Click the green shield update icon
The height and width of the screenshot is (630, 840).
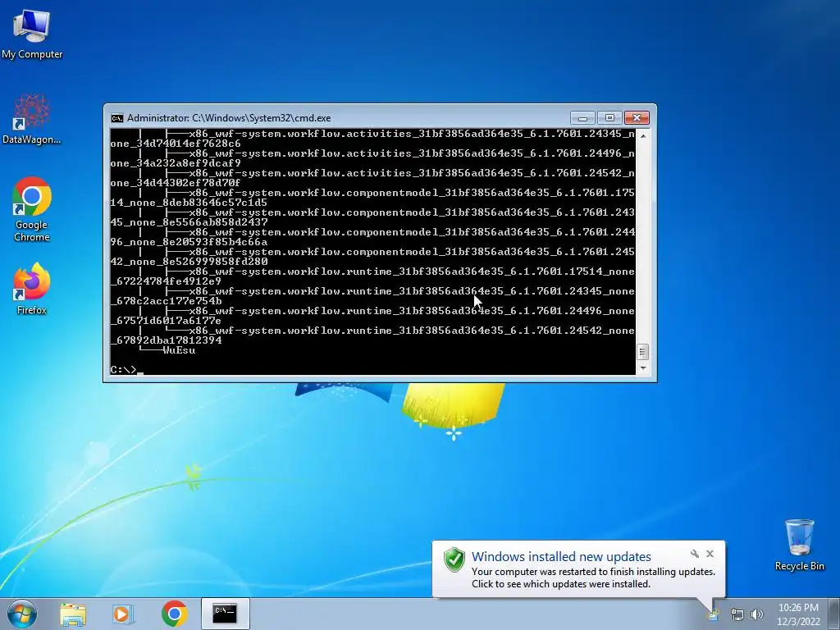click(x=454, y=559)
